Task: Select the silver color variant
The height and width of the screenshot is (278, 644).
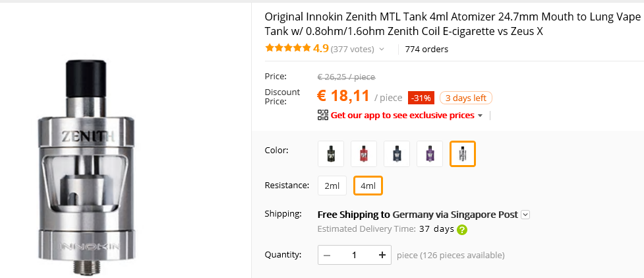Action: tap(463, 154)
